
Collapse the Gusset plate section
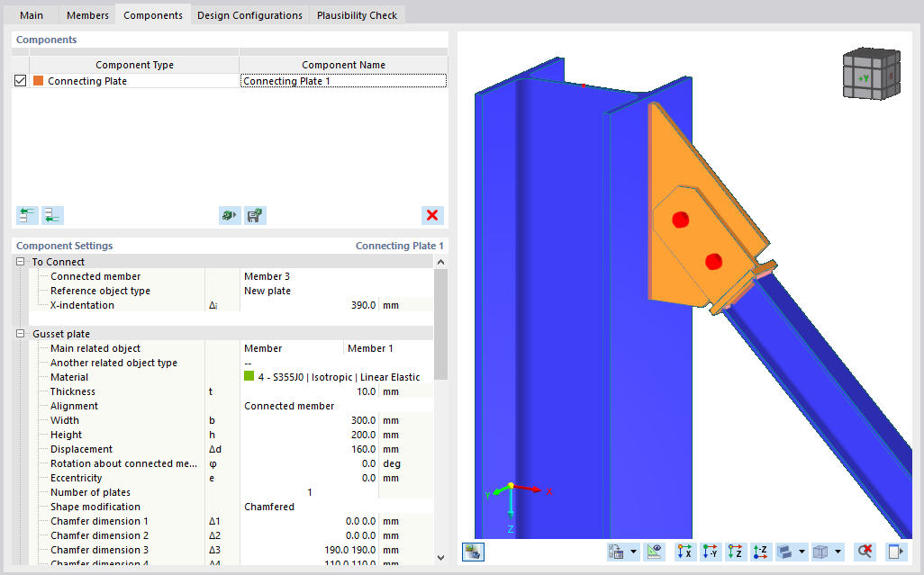[x=20, y=334]
